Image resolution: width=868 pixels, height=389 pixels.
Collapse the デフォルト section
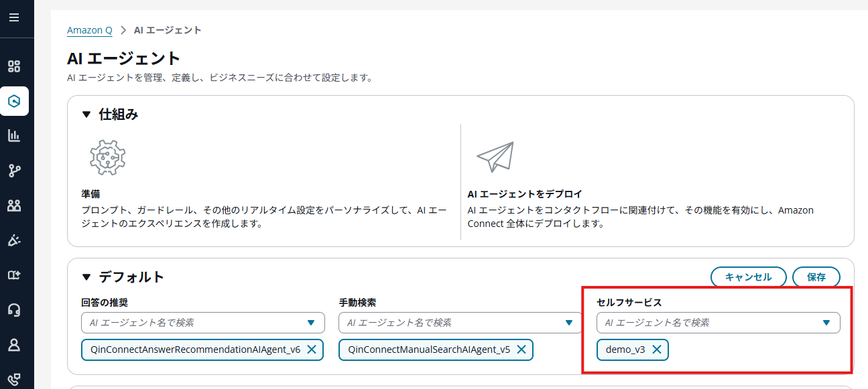(x=86, y=277)
